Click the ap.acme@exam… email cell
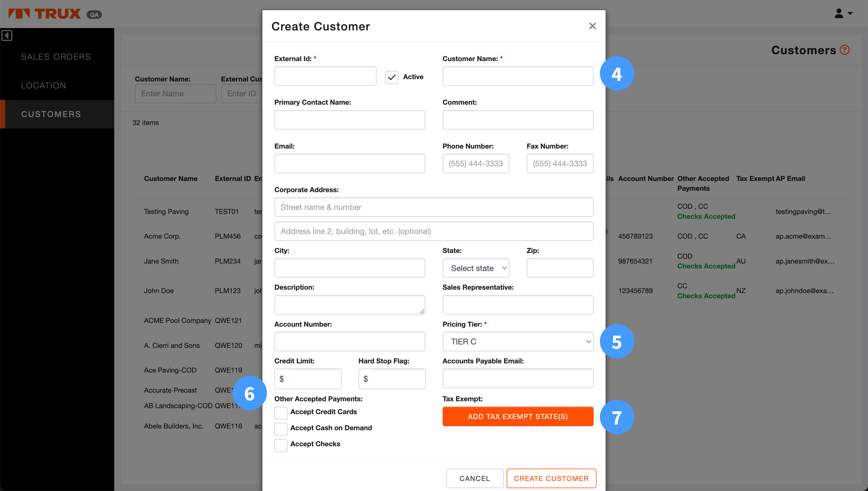Viewport: 868px width, 491px height. (x=803, y=236)
